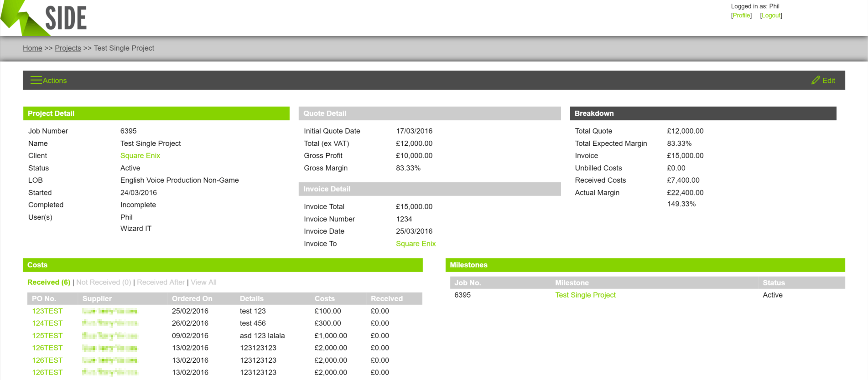
Task: Switch to the Not Received (0) filter
Action: pyautogui.click(x=104, y=282)
